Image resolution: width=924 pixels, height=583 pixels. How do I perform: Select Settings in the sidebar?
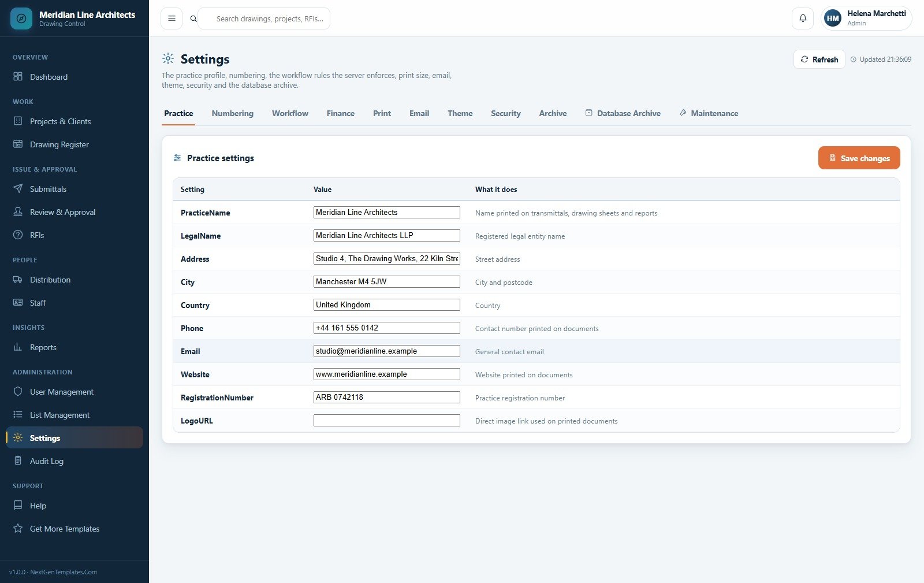pyautogui.click(x=74, y=437)
